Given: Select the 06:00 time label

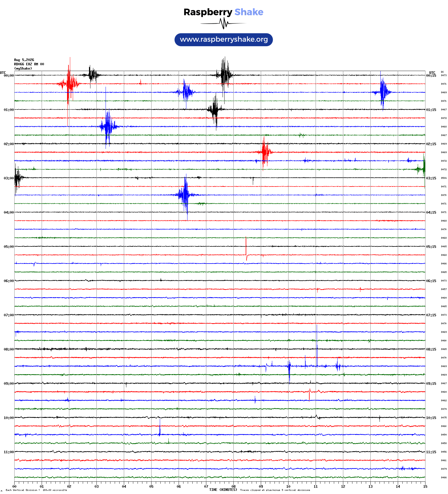Looking at the screenshot, I should [9, 281].
